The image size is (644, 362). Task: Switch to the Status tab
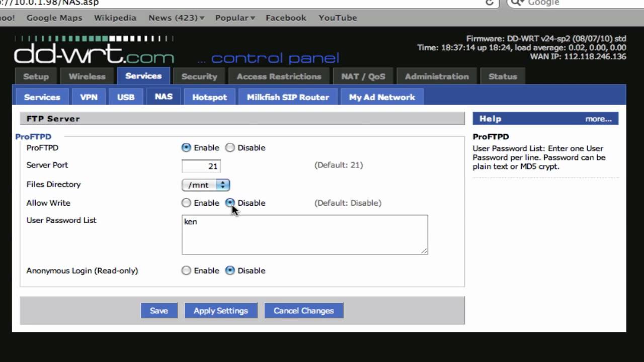tap(503, 76)
